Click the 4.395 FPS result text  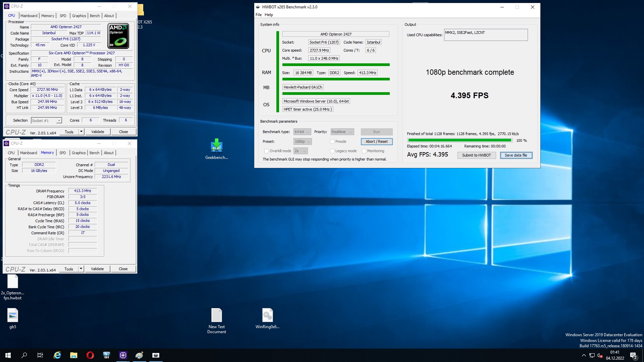[470, 96]
